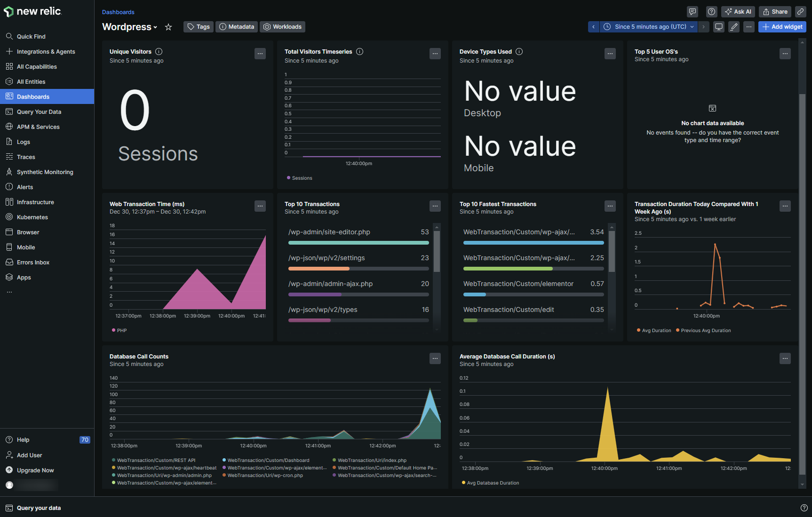Image resolution: width=812 pixels, height=517 pixels.
Task: Select the Alerts sidebar icon
Action: 9,187
